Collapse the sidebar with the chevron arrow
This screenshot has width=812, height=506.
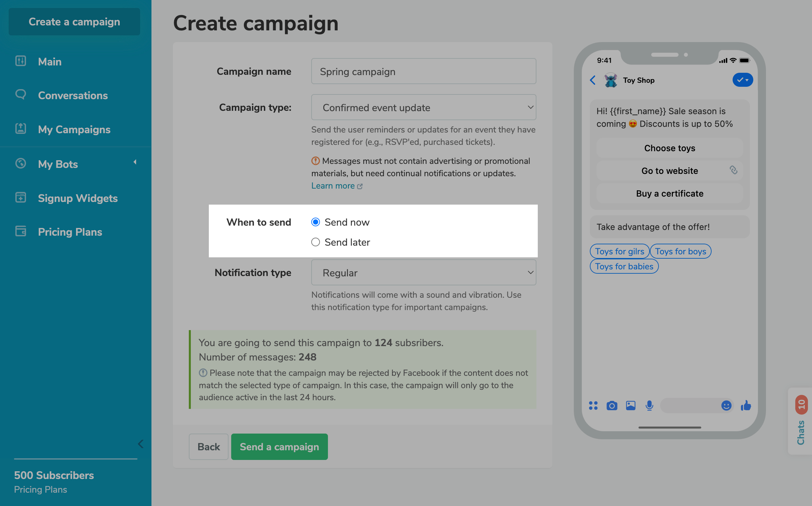coord(140,444)
